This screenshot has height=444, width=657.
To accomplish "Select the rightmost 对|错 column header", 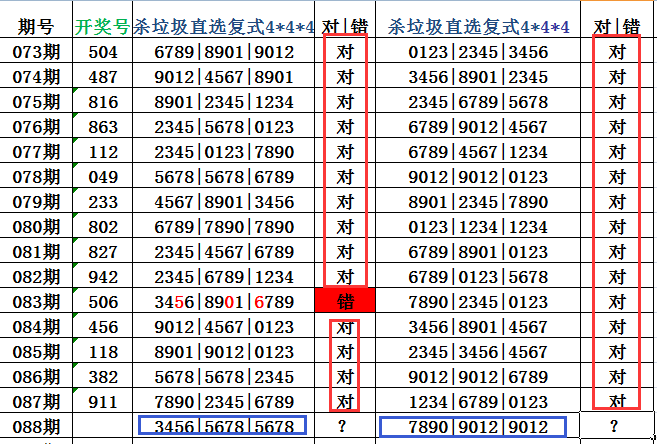I will coord(616,27).
